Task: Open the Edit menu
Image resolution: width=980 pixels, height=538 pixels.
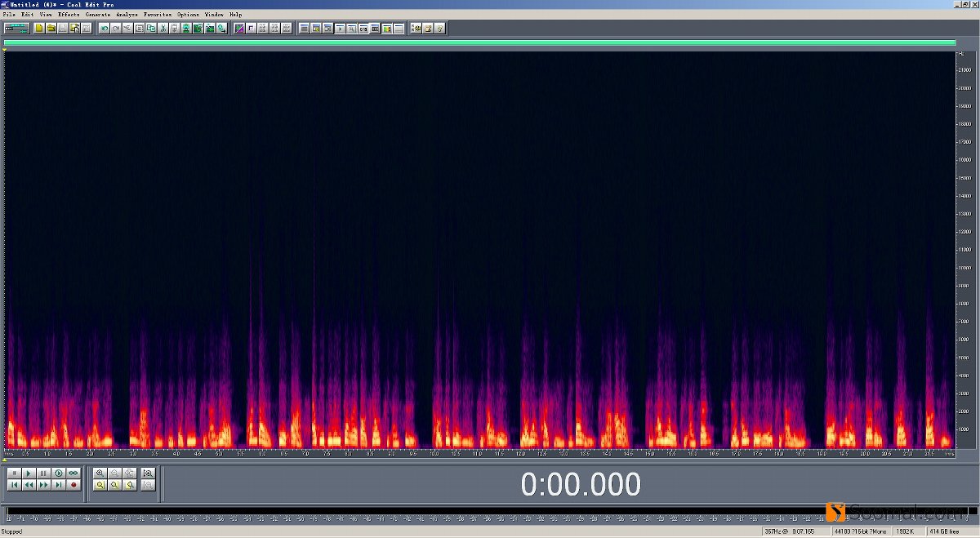Action: (x=28, y=15)
